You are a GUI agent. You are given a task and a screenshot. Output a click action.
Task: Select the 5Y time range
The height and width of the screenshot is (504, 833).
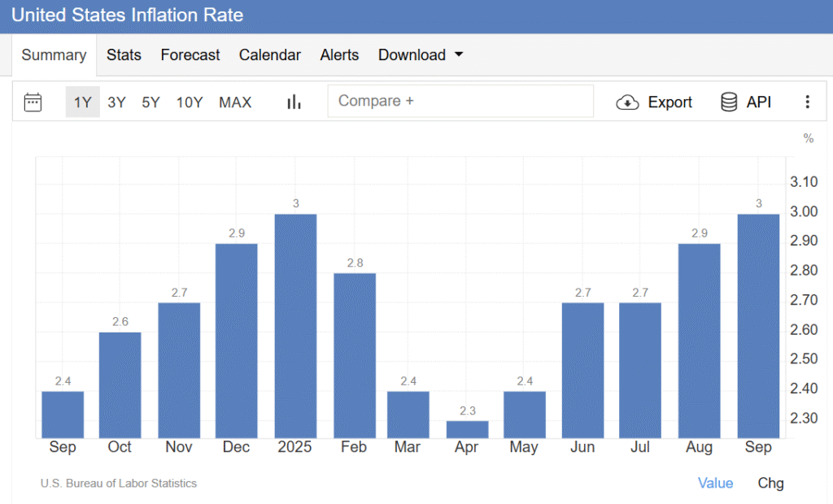tap(150, 102)
